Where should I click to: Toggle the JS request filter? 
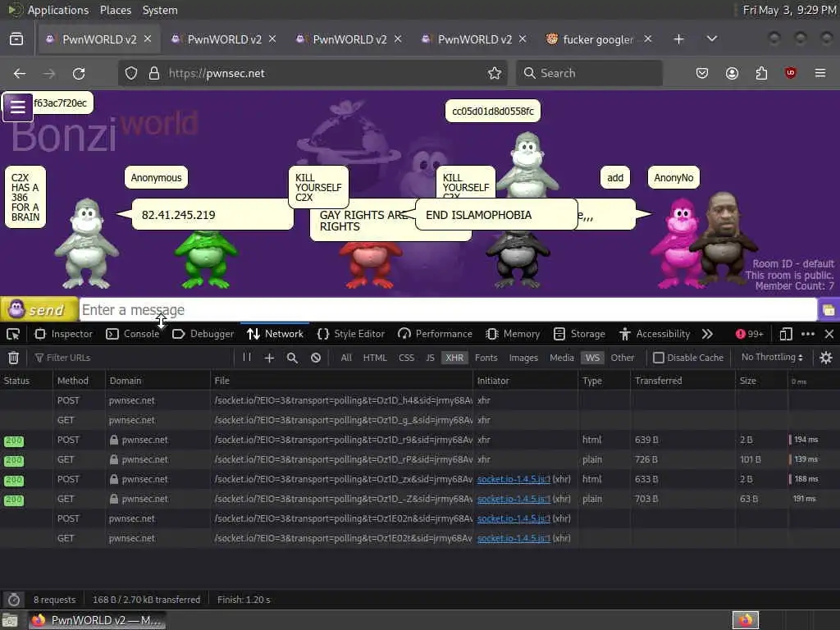coord(430,358)
